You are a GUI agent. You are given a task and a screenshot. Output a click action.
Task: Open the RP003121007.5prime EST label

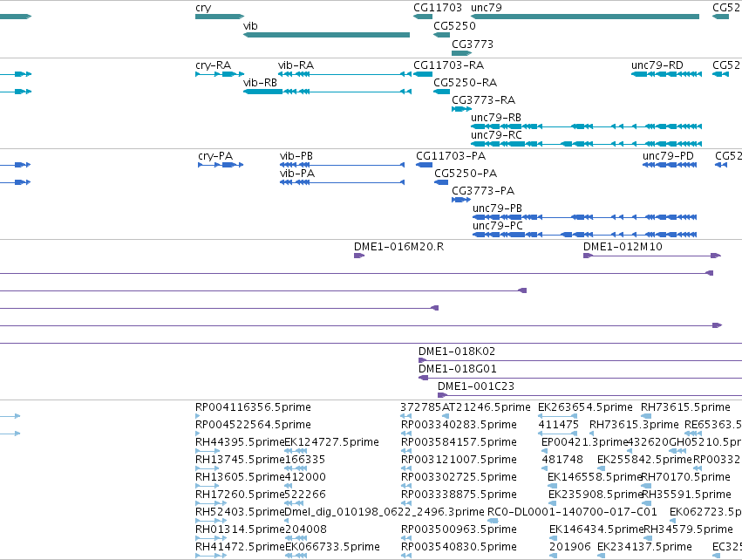(x=459, y=460)
